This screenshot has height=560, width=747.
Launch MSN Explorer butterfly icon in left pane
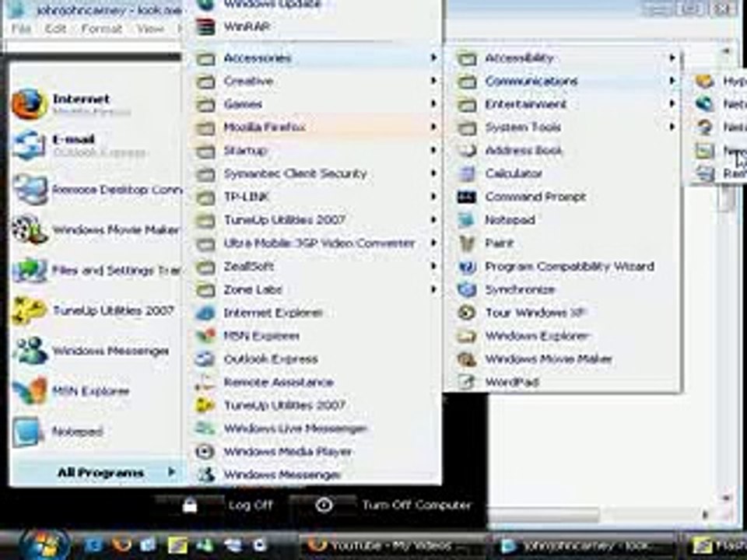coord(30,391)
